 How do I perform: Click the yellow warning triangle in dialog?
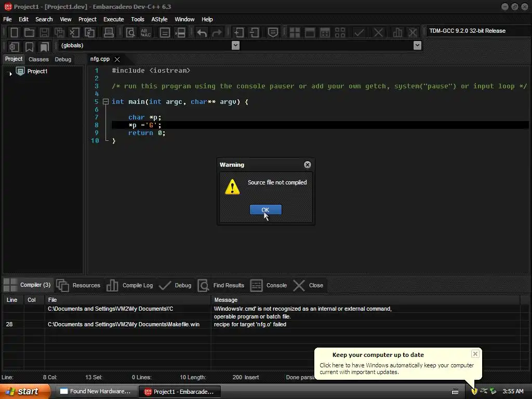232,187
